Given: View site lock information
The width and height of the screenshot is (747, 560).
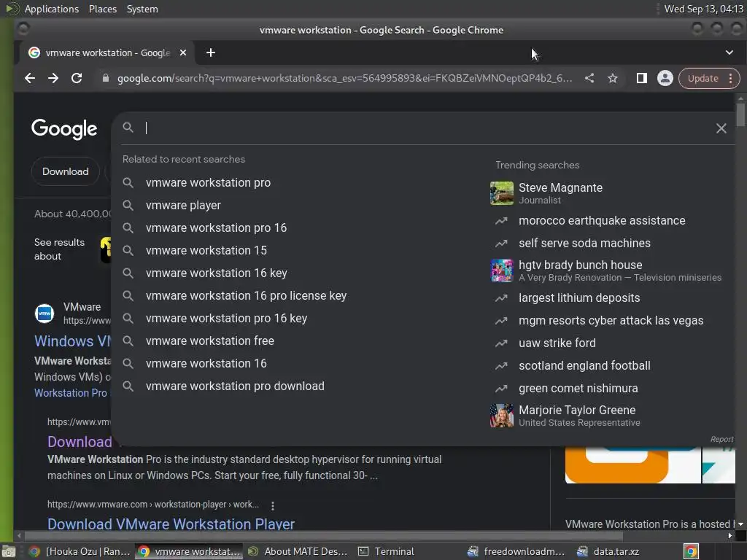Looking at the screenshot, I should pos(106,78).
